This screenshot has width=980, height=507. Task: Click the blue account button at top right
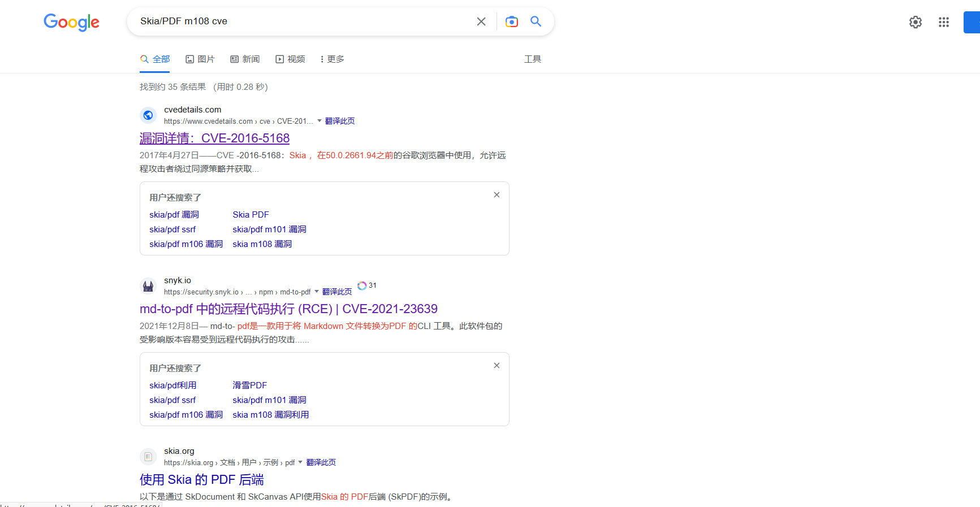pyautogui.click(x=972, y=22)
